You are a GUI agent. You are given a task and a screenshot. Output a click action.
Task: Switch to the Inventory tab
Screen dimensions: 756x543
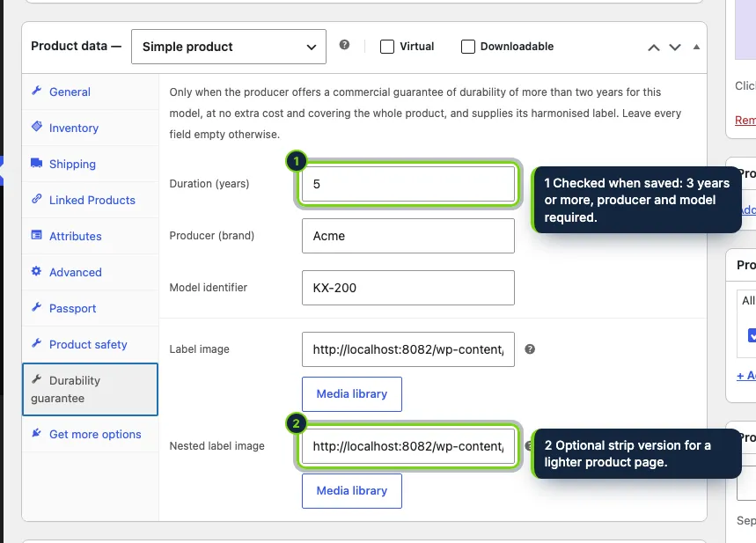pos(90,128)
